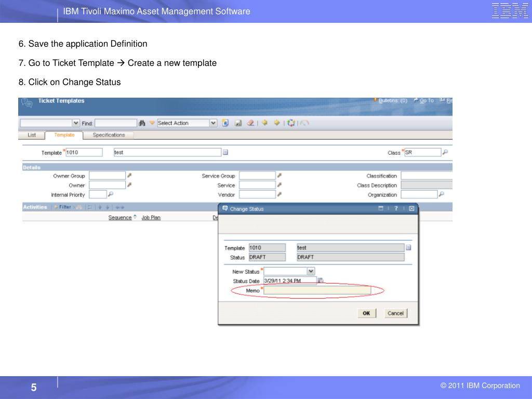Screen dimensions: 532x399
Task: Click the Filter icon in Activities
Action: point(56,207)
